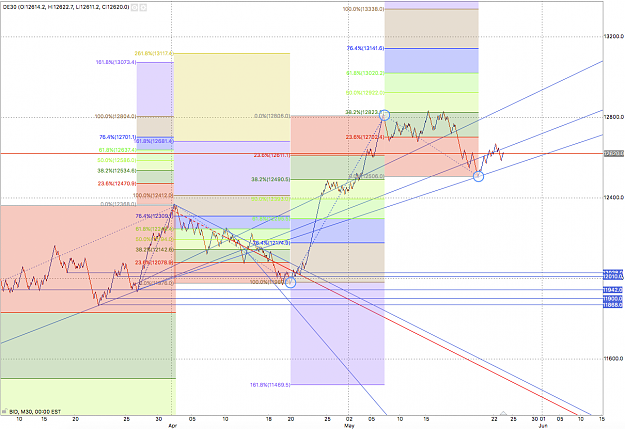Click the chart icon beside BID, M30 label
This screenshot has height=429, width=625.
(5, 411)
